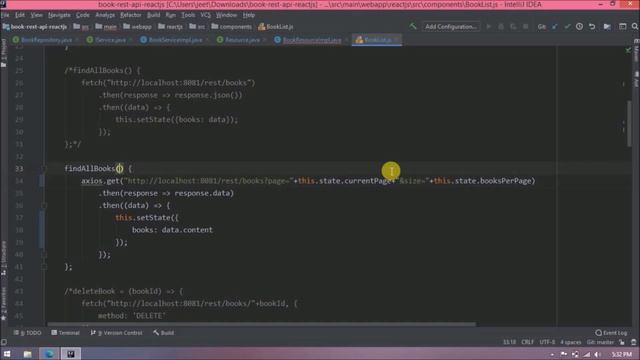Click the UTF-8 encoding selector
The image size is (640, 360).
point(547,342)
